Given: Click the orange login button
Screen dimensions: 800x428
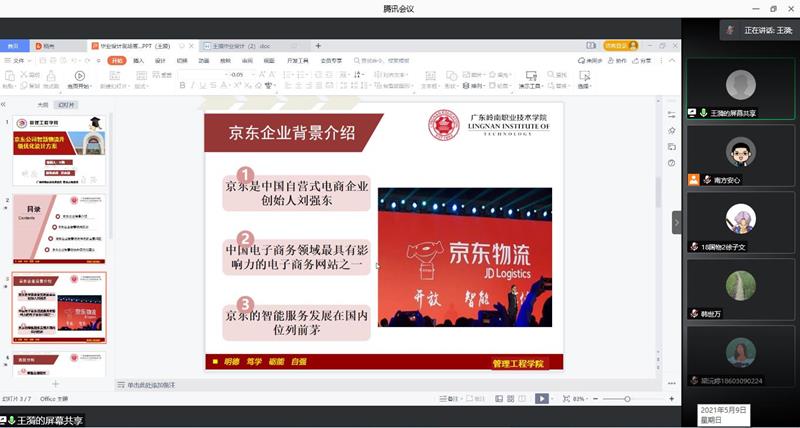Looking at the screenshot, I should click(x=616, y=46).
